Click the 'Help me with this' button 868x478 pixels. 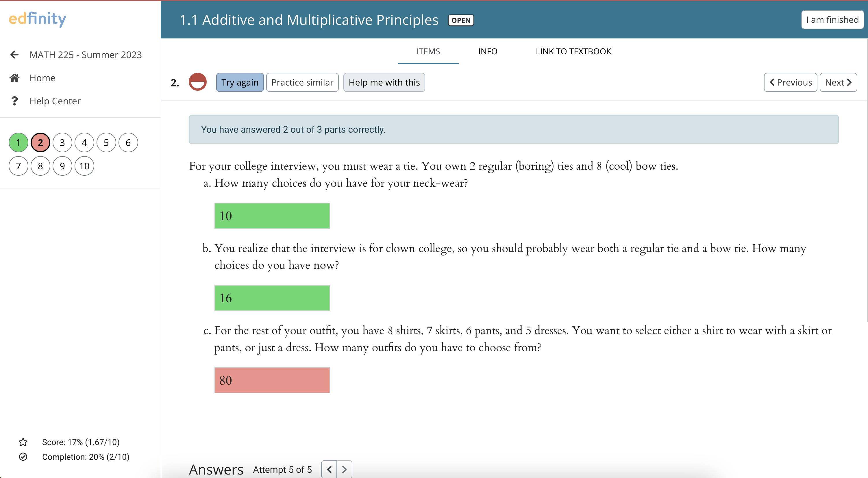click(x=384, y=82)
